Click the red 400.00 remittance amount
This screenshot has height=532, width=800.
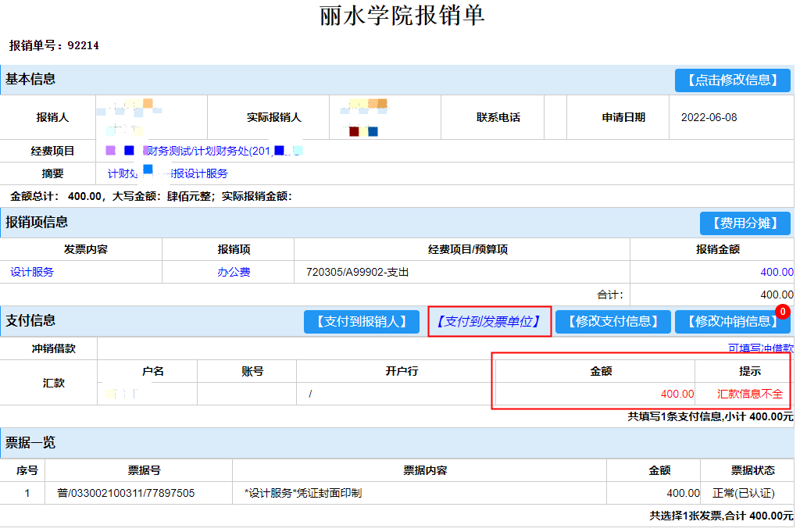tap(677, 394)
